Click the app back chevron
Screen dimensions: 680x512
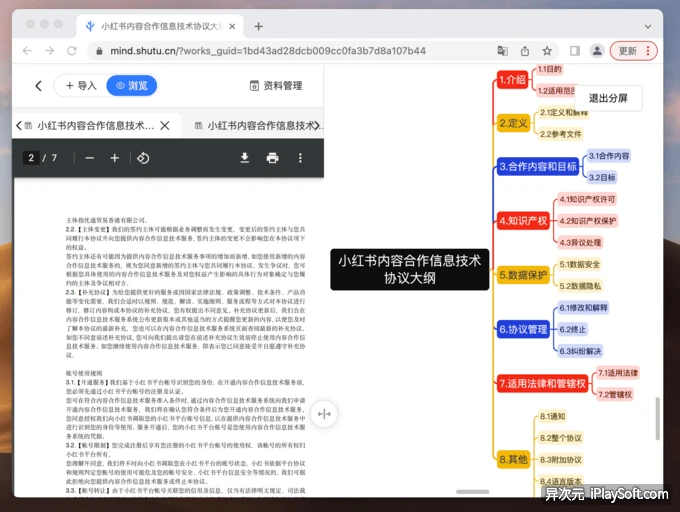39,86
